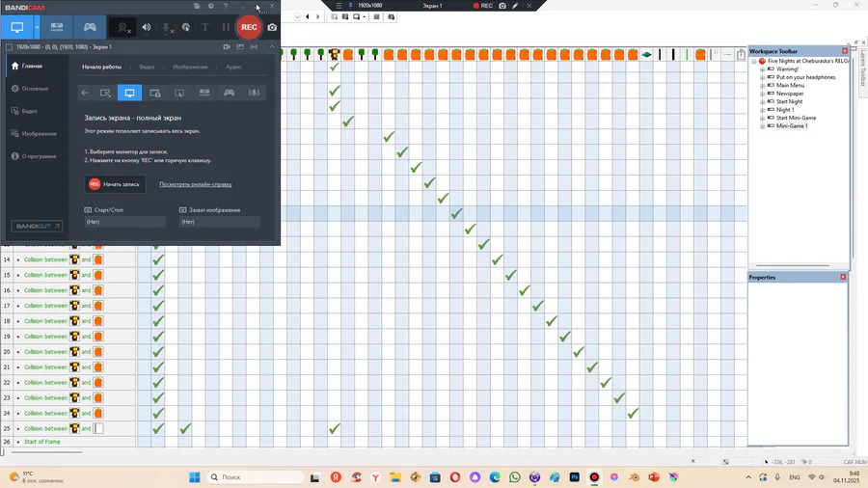The width and height of the screenshot is (868, 488).
Task: Select Mini-Game 1 in workspace tree
Action: (792, 126)
